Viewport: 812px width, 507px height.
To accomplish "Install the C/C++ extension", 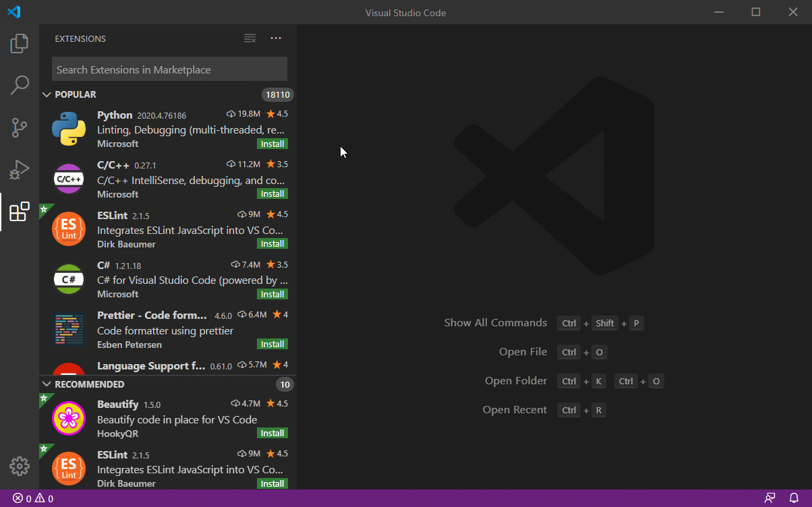I will (x=272, y=193).
